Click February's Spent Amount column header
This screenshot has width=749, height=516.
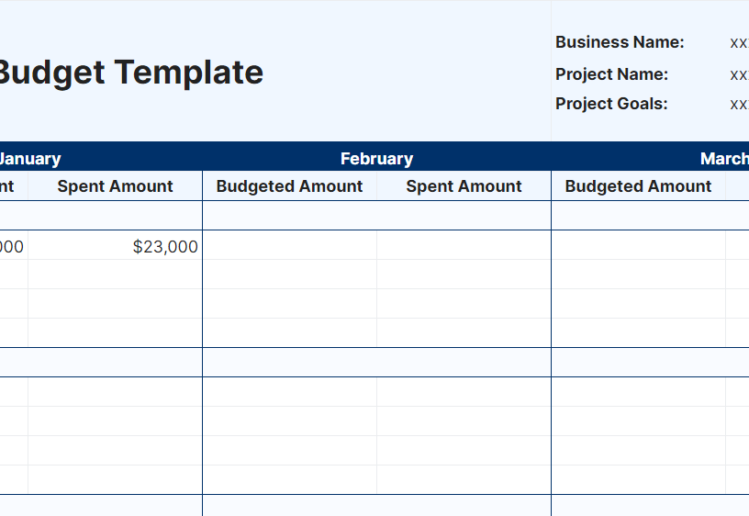click(464, 186)
